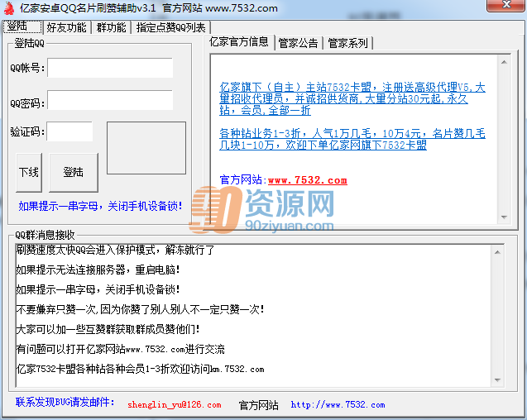Viewport: 527px width, 420px height.
Task: Click the blue 如果提示一串字母 hint text
Action: (100, 206)
